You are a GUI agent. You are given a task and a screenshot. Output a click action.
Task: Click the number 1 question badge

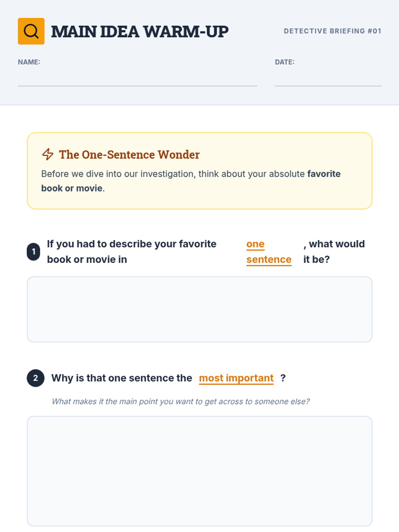click(x=33, y=252)
